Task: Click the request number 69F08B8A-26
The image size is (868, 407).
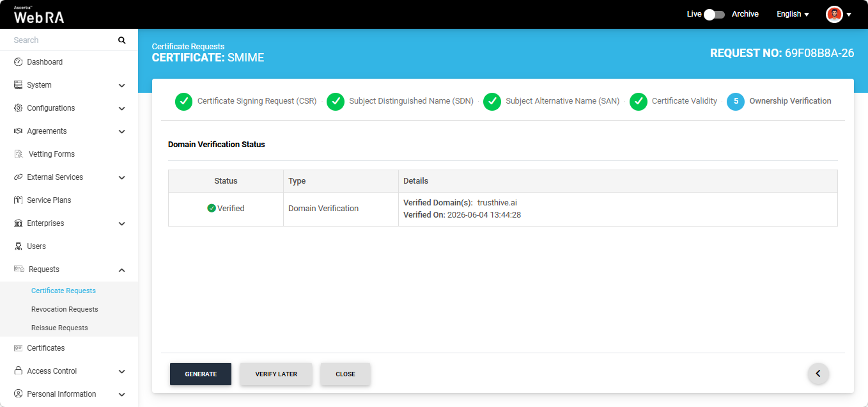Action: pyautogui.click(x=819, y=53)
